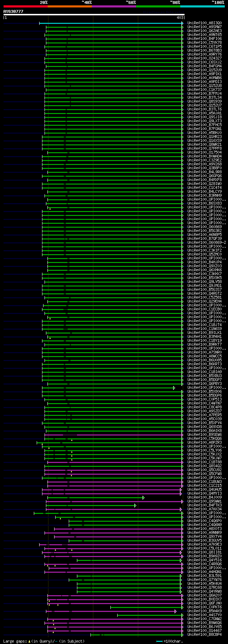Select hit label UniRef100_A9PIK1

pyautogui.click(x=204, y=74)
